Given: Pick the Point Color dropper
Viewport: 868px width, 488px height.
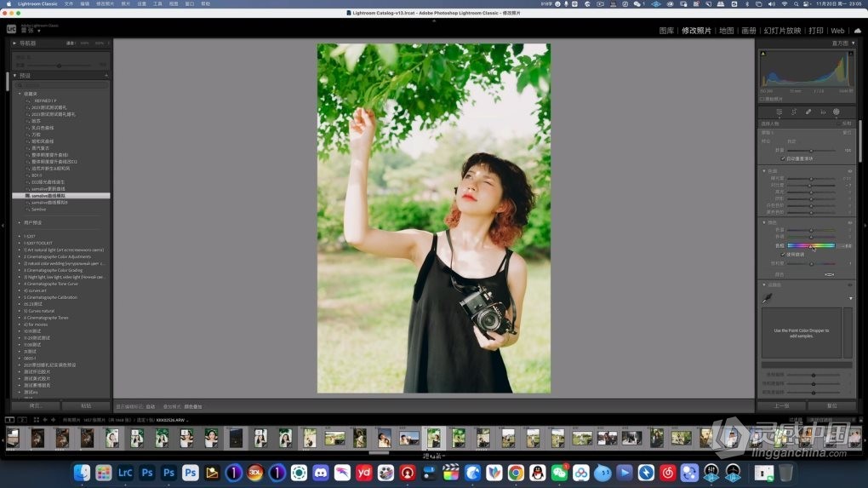Looking at the screenshot, I should pyautogui.click(x=767, y=298).
